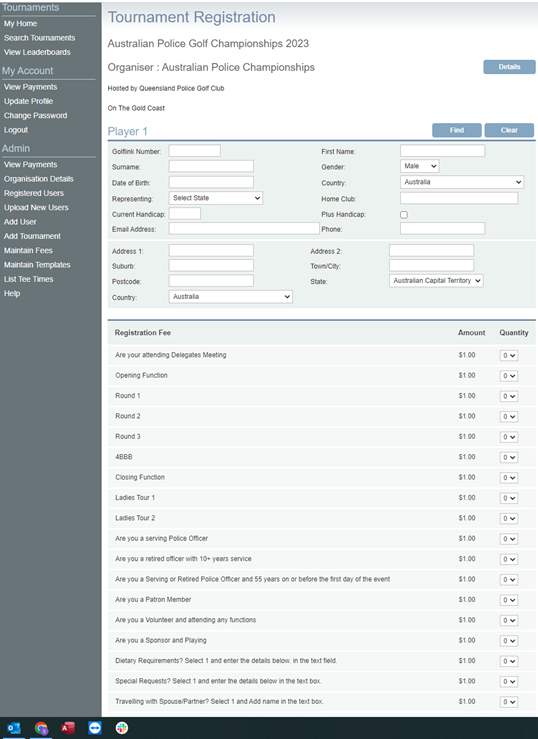
Task: Open Upload New Users in sidebar
Action: point(36,207)
